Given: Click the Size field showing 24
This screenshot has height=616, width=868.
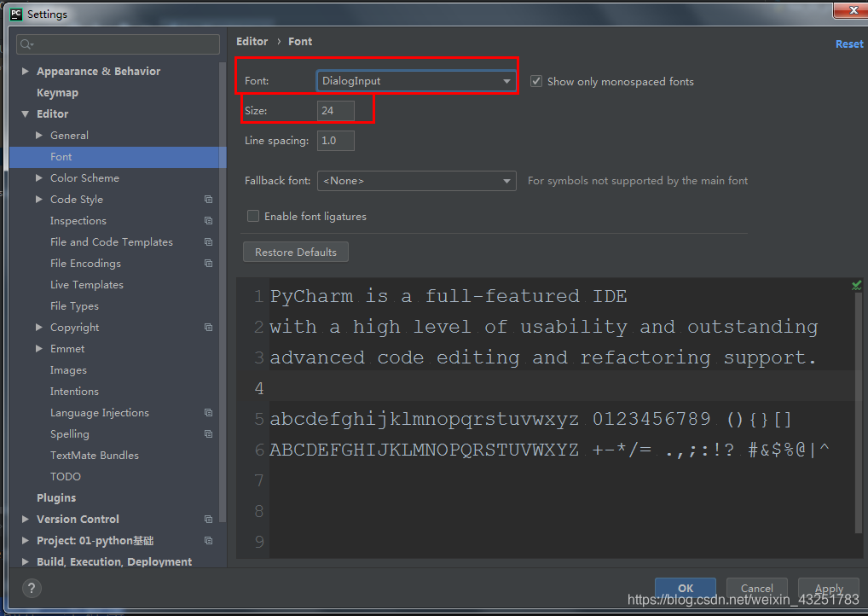Looking at the screenshot, I should pos(335,111).
